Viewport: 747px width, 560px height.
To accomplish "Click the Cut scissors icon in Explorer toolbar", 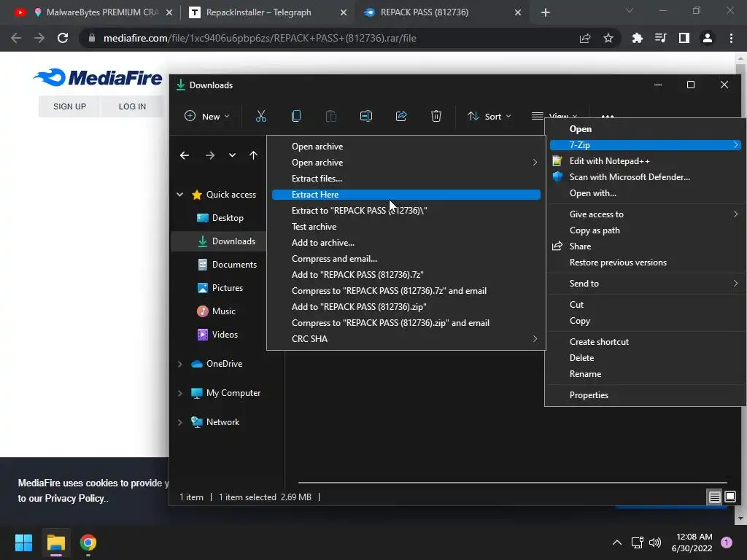I will (260, 116).
